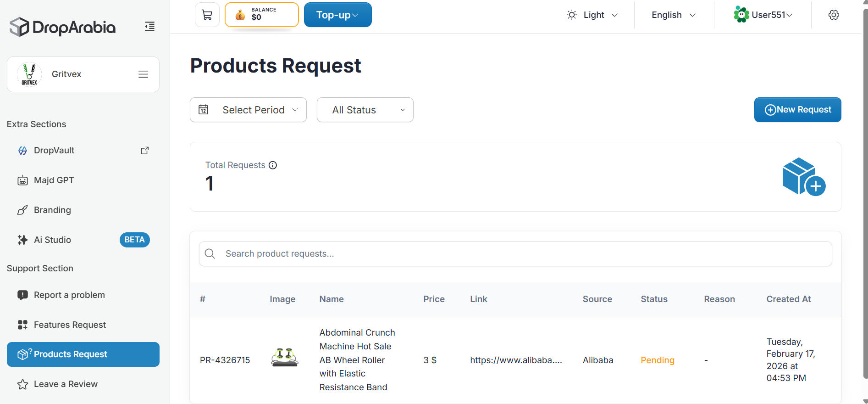Click the Pending status label
The image size is (868, 404).
click(x=658, y=360)
